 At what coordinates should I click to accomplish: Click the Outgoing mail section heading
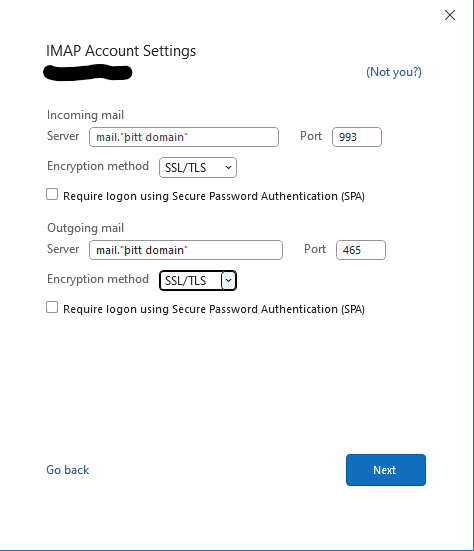[85, 228]
